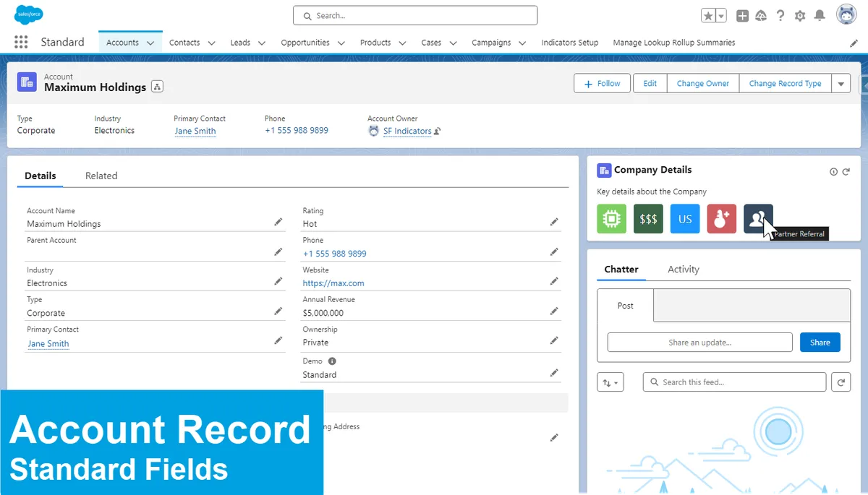Change owner icon beside SF Indicators
This screenshot has height=495, width=868.
pos(438,132)
